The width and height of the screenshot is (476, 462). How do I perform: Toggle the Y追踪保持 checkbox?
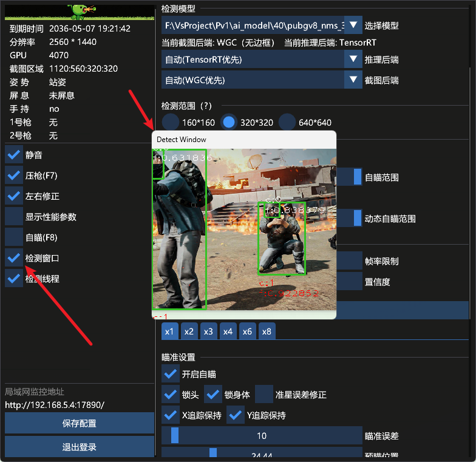pos(236,415)
